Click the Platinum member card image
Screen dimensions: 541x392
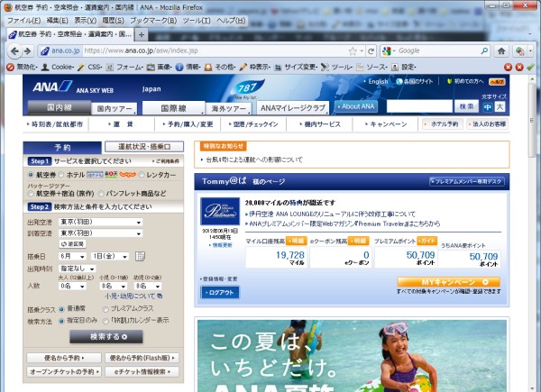click(x=220, y=212)
